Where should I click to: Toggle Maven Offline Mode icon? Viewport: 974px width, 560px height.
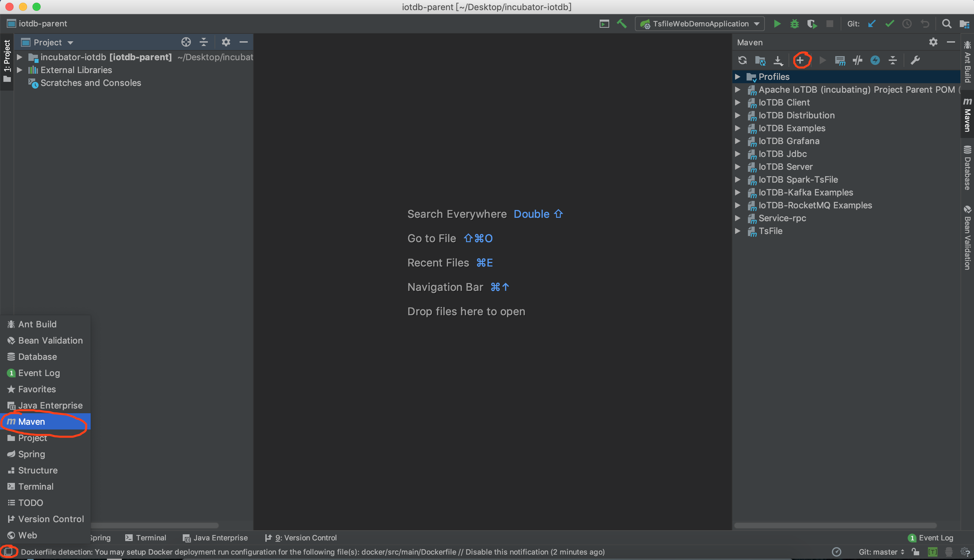(x=857, y=61)
